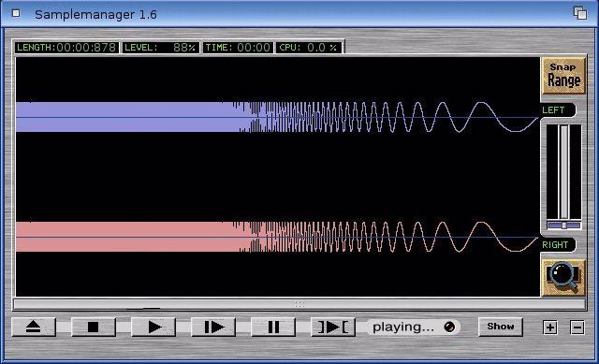Click the window depth gadget

(580, 13)
